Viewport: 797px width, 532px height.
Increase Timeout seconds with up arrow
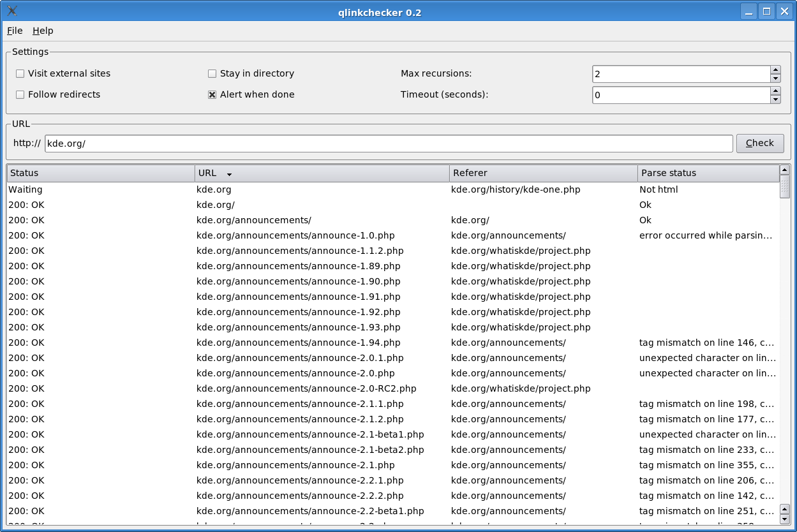(776, 91)
